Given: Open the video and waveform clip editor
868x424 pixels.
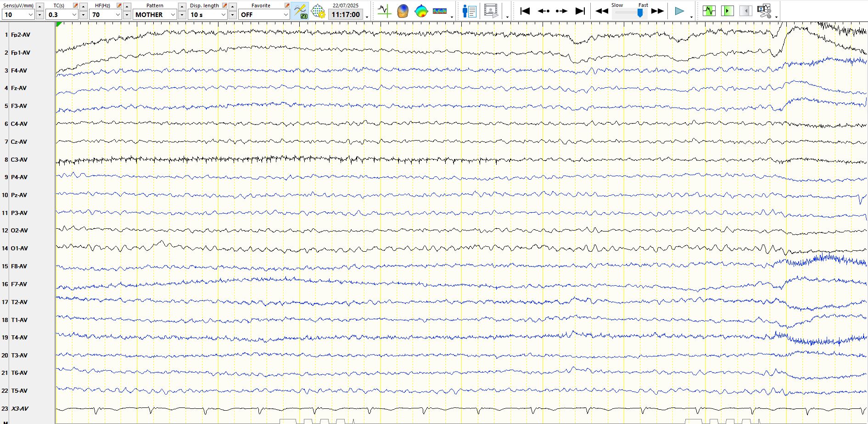Looking at the screenshot, I should pos(764,11).
